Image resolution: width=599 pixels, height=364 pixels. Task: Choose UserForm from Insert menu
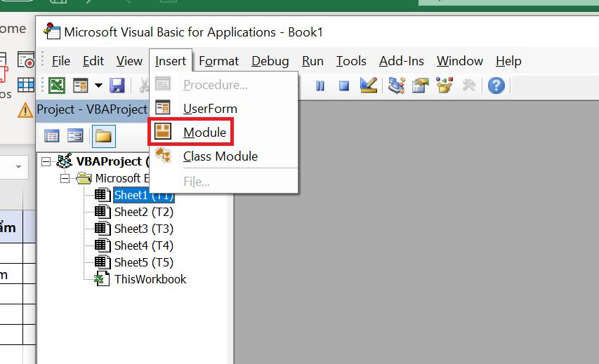tap(223, 109)
